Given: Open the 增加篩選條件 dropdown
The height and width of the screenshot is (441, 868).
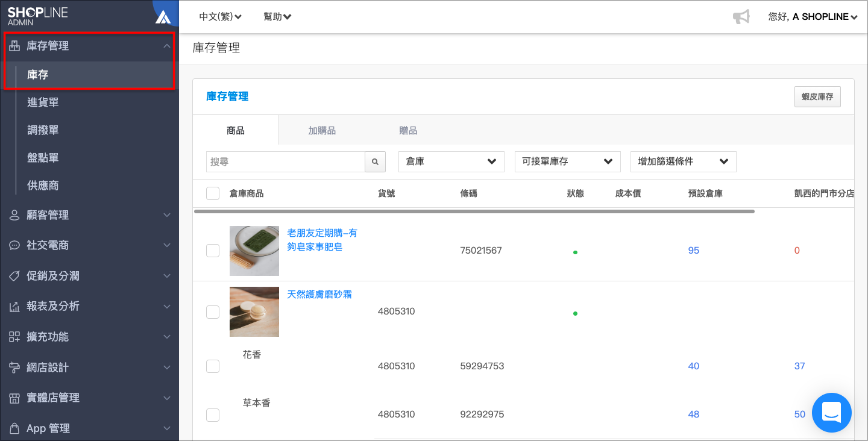Looking at the screenshot, I should (684, 161).
